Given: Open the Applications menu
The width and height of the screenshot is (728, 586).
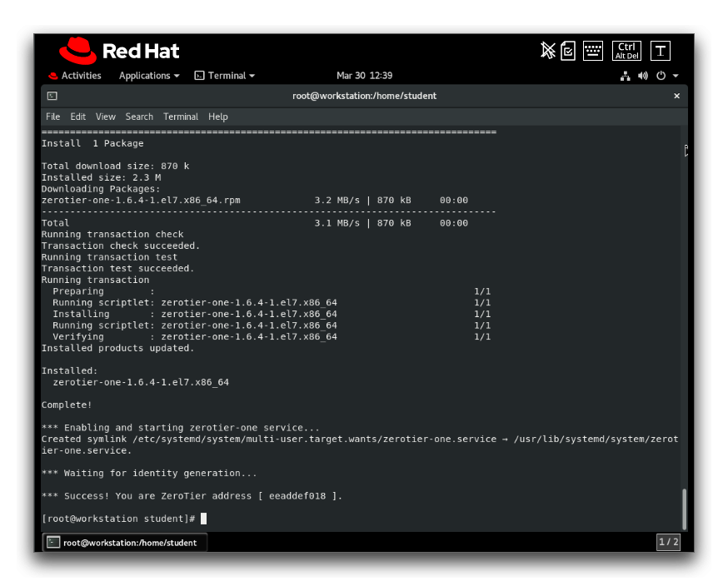Looking at the screenshot, I should (x=149, y=76).
